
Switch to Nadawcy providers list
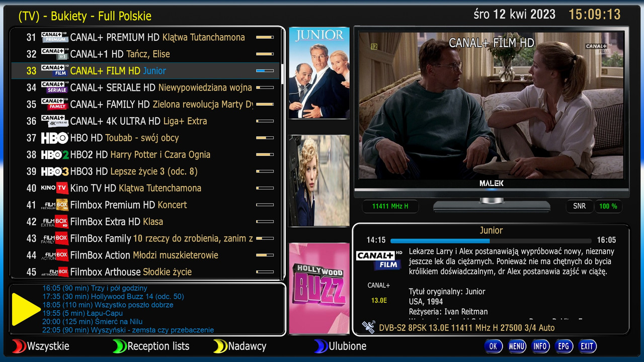click(x=247, y=346)
